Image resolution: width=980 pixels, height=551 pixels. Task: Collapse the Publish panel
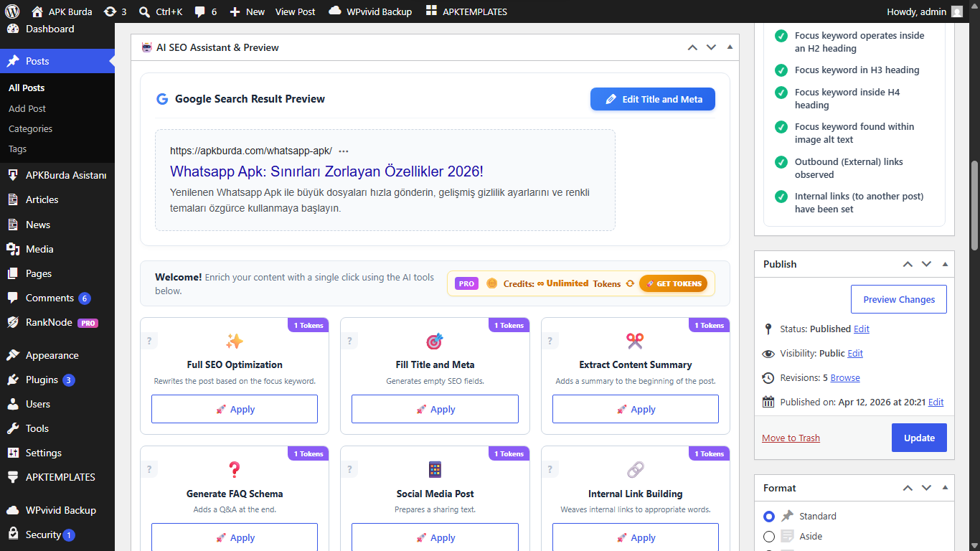(x=945, y=264)
